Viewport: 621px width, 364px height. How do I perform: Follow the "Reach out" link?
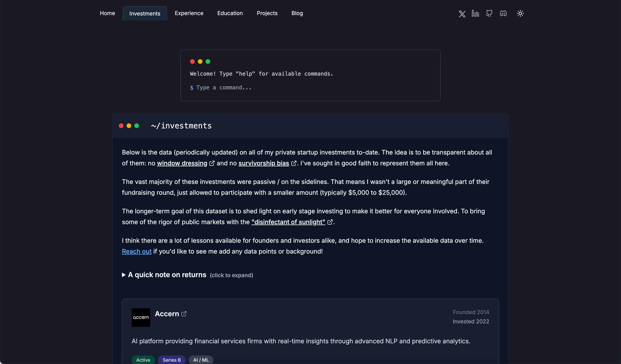click(x=137, y=251)
